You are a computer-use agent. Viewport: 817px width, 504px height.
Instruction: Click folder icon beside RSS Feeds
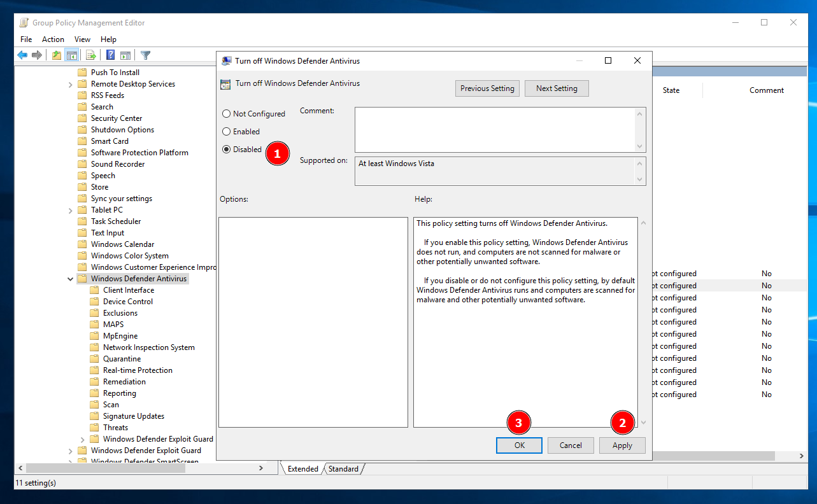pos(82,95)
